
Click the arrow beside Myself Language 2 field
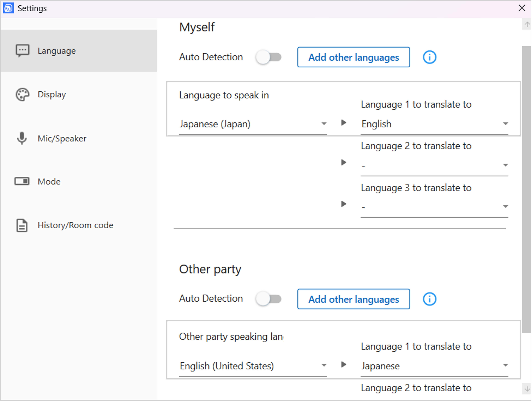344,163
